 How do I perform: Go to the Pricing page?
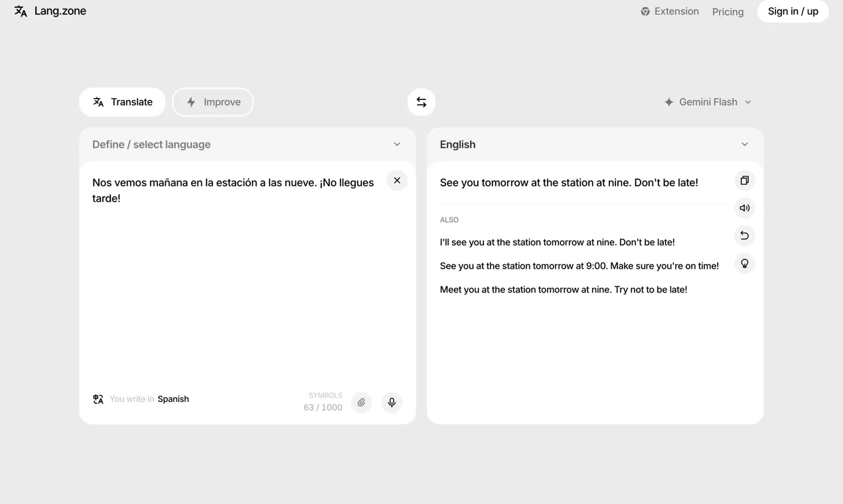pyautogui.click(x=728, y=12)
